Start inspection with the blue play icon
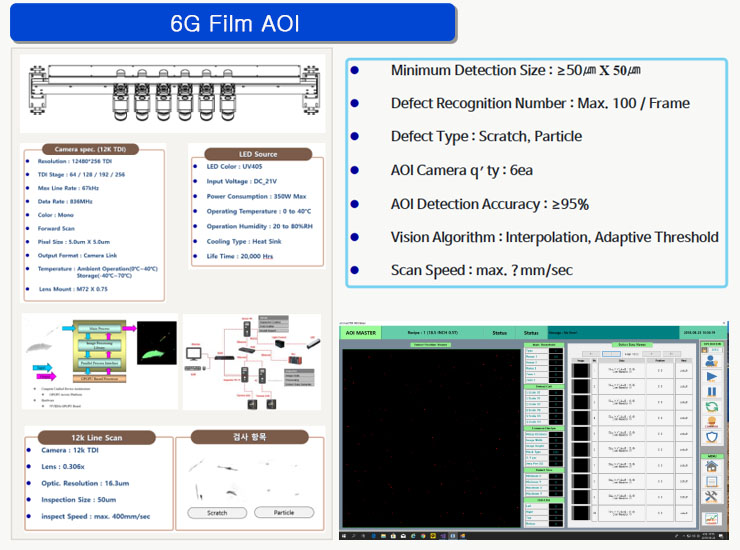Screen dimensions: 740x550 (712, 377)
